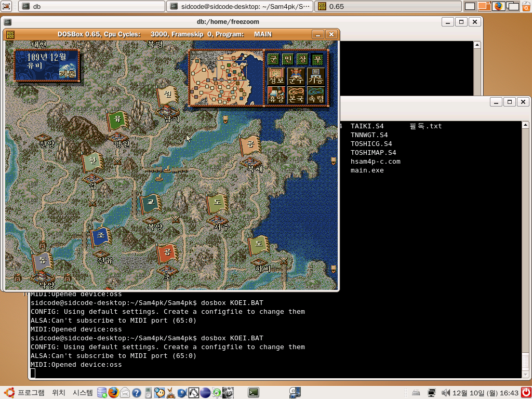The width and height of the screenshot is (532, 399).
Task: Select the 동 flag above 낙양
Action: [x=43, y=261]
